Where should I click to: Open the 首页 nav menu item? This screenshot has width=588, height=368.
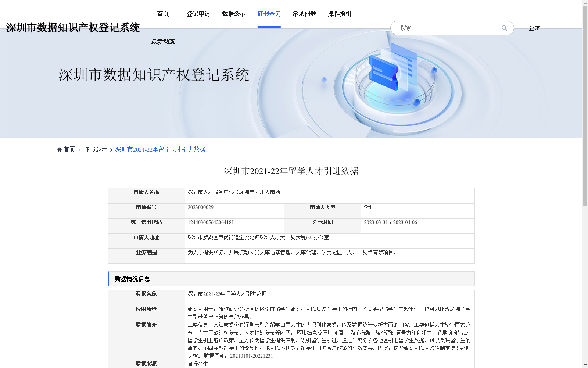coord(163,14)
